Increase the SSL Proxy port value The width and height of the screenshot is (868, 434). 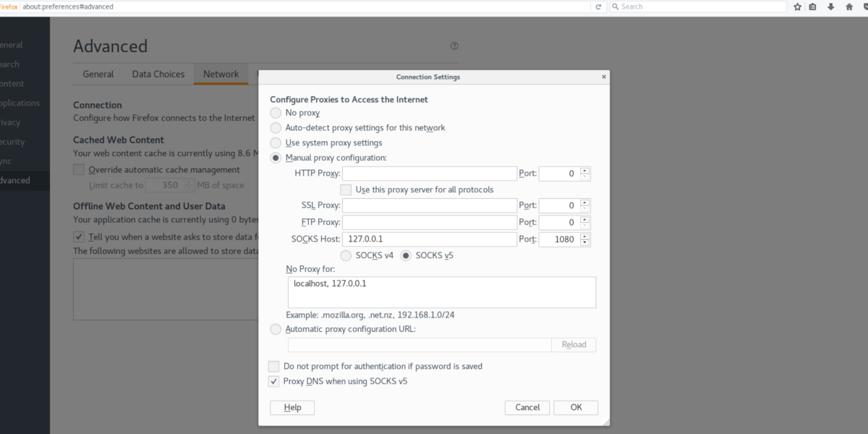pos(585,203)
